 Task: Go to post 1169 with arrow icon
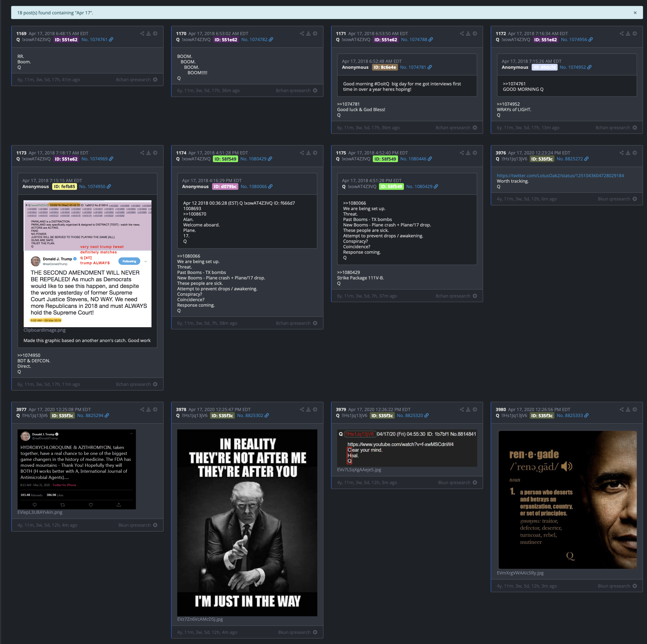click(155, 33)
